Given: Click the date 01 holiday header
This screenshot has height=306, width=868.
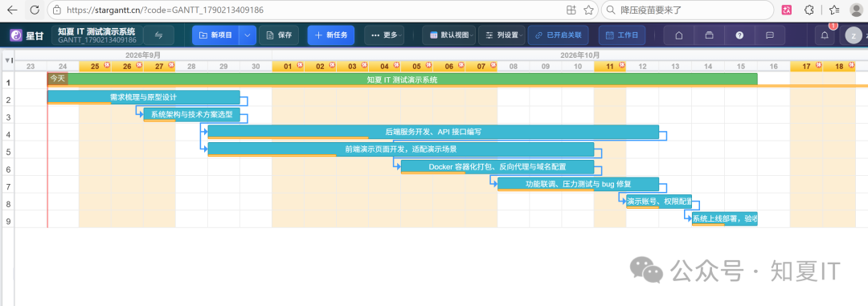Looking at the screenshot, I should (288, 67).
